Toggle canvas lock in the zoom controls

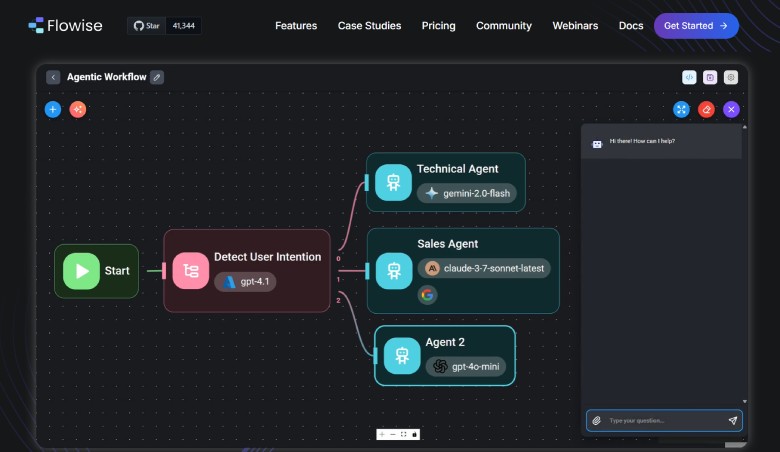(414, 434)
